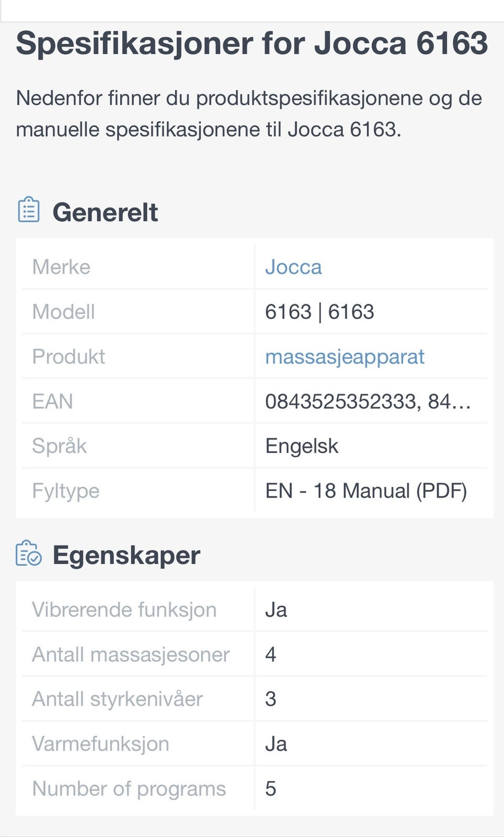Image resolution: width=504 pixels, height=837 pixels.
Task: Click the Merke row label
Action: [61, 267]
